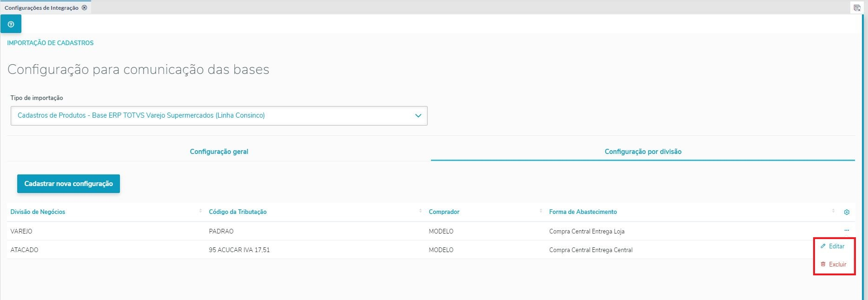
Task: Click the Divisão de Negócios column header
Action: coord(38,212)
